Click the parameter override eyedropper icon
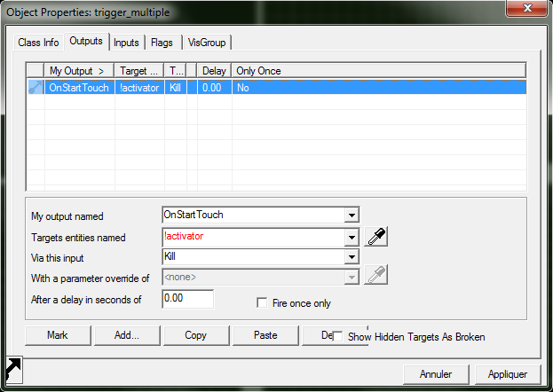Screen dimensions: 553x392 376,277
